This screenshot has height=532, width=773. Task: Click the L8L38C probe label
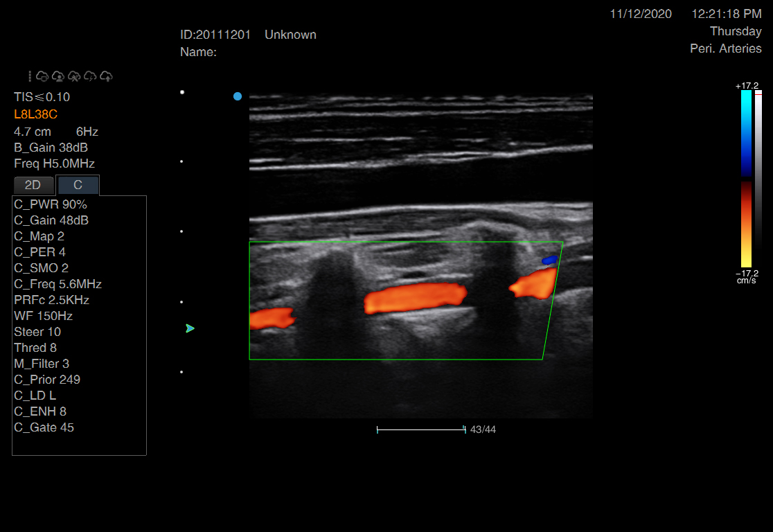tap(35, 114)
